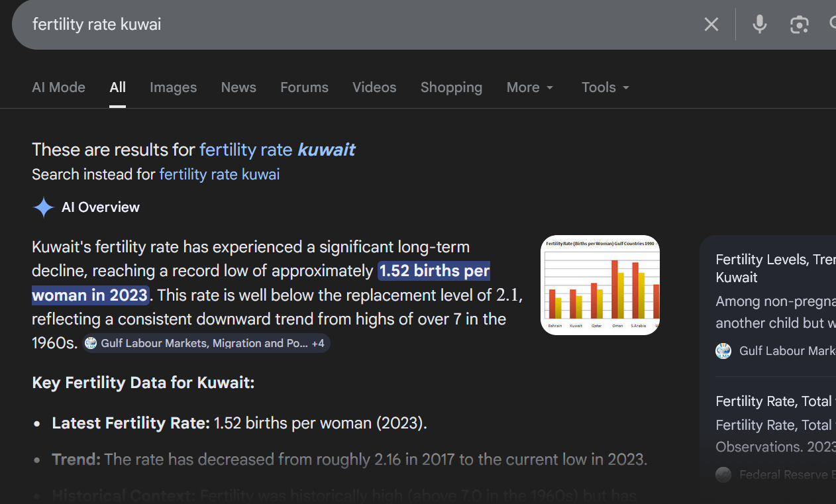Go to the Forums tab

pos(304,87)
